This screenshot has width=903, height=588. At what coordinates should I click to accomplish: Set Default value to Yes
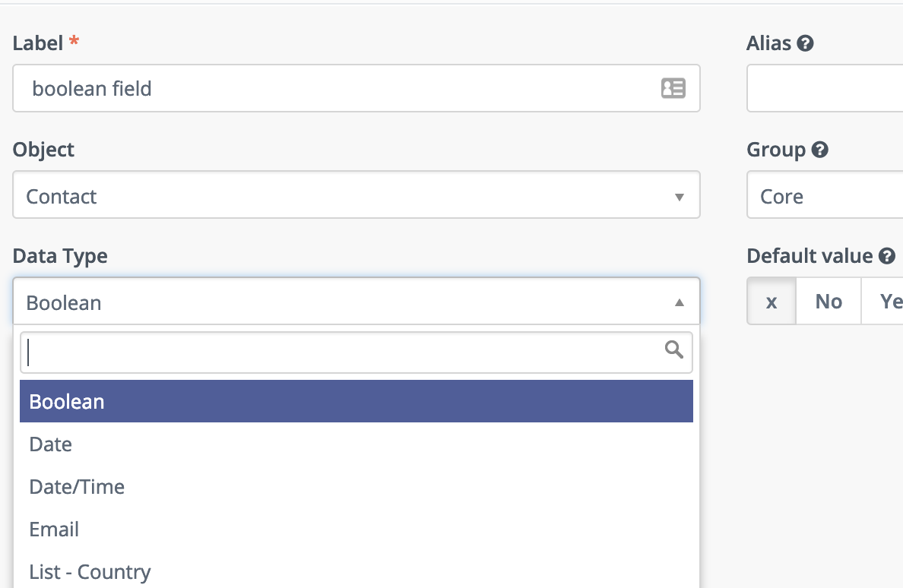point(882,302)
